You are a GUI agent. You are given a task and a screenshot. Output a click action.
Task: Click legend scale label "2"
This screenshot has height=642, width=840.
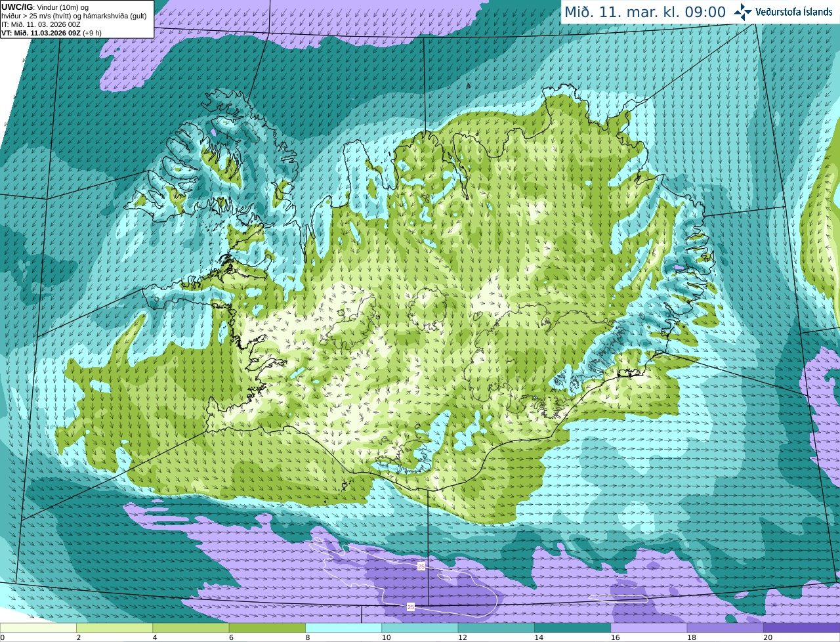click(79, 637)
